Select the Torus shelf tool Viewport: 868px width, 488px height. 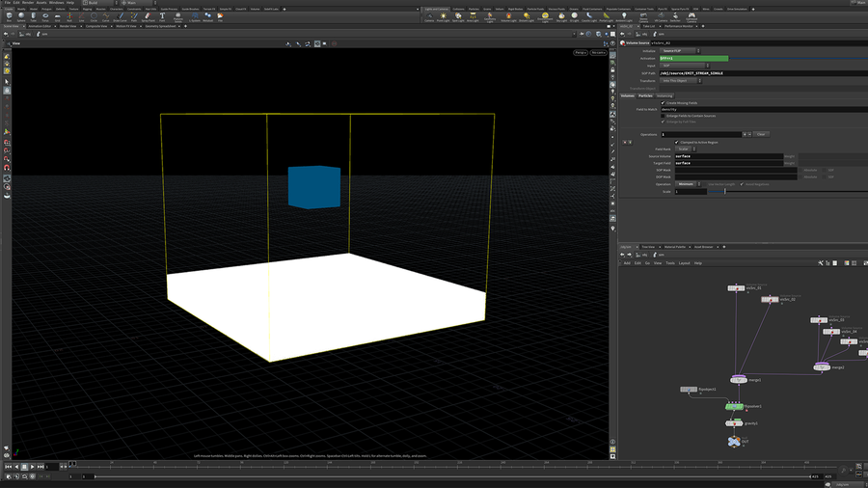(45, 17)
